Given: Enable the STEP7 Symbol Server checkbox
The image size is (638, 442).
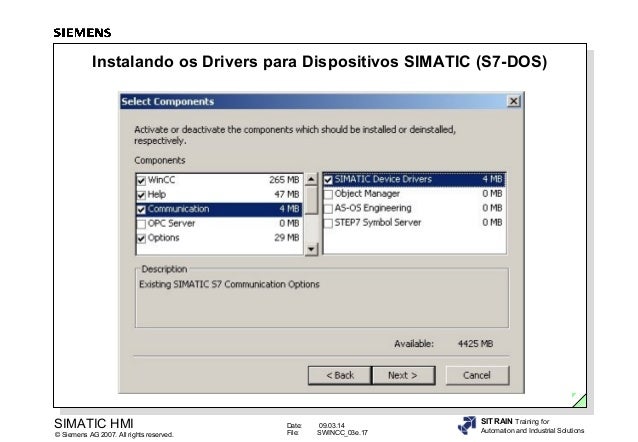Looking at the screenshot, I should click(328, 223).
